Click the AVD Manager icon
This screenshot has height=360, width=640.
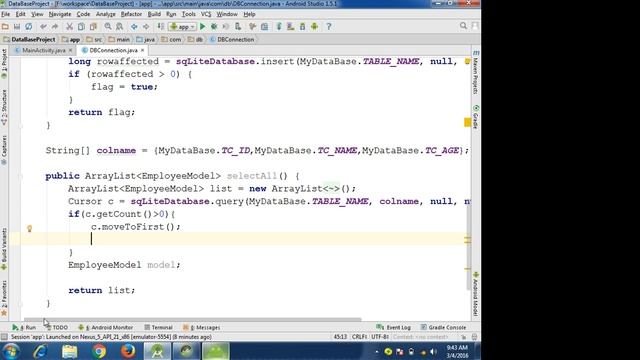click(x=291, y=27)
